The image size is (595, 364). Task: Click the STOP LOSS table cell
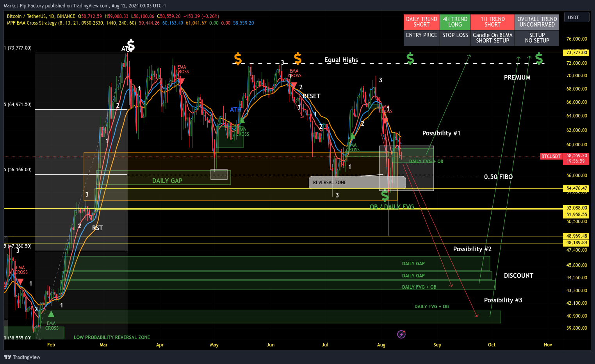(x=455, y=38)
